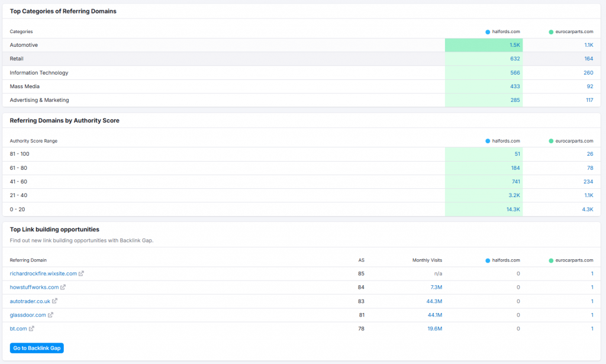The height and width of the screenshot is (364, 606).
Task: Click halfords.com 0 - 20 count 14.3K
Action: [x=513, y=210]
